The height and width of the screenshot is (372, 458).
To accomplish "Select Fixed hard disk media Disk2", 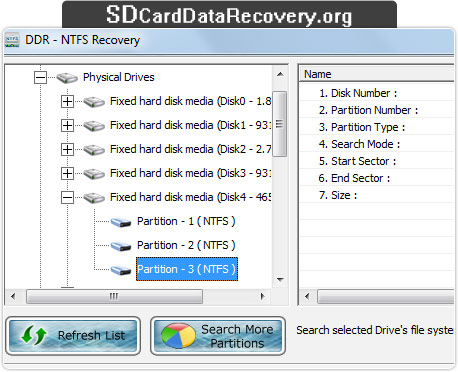I will point(190,149).
